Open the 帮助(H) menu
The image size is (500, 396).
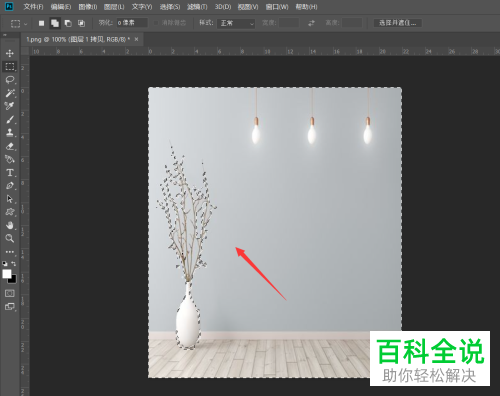306,7
